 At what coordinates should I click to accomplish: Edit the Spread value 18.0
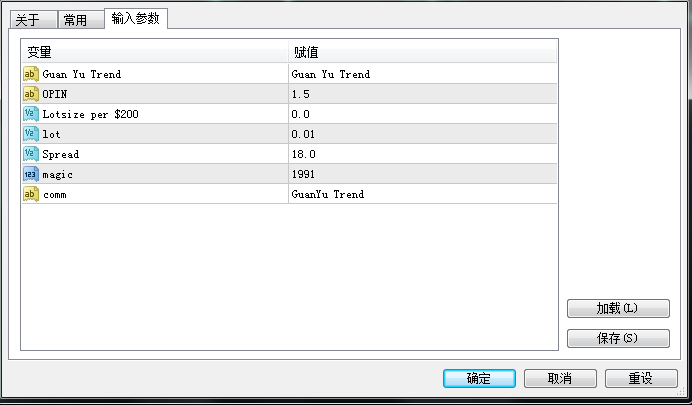point(421,154)
